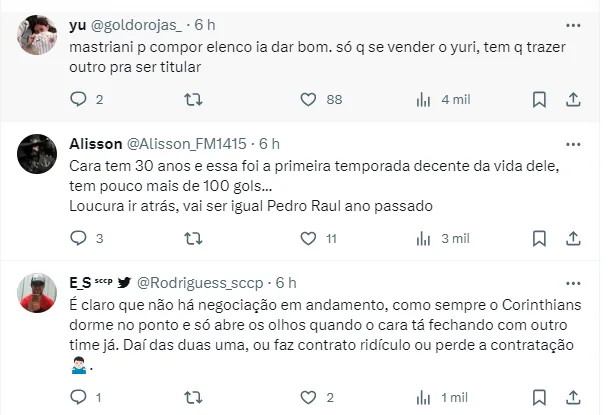Reply to Alisson's tweet

[x=79, y=238]
